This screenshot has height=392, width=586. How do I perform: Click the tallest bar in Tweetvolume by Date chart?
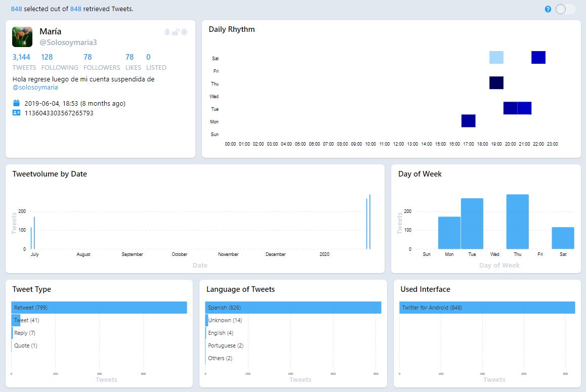[x=370, y=222]
